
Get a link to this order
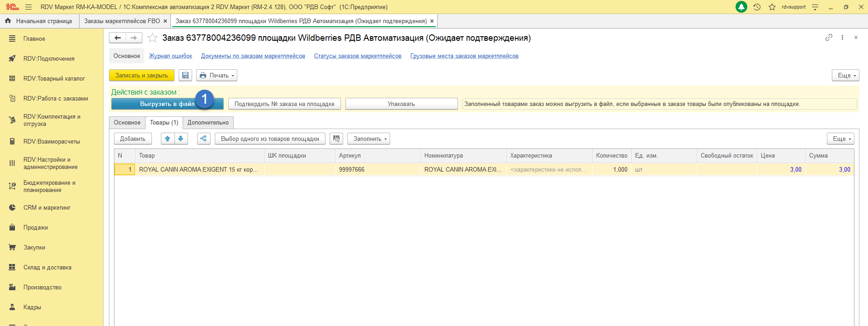[x=829, y=38]
